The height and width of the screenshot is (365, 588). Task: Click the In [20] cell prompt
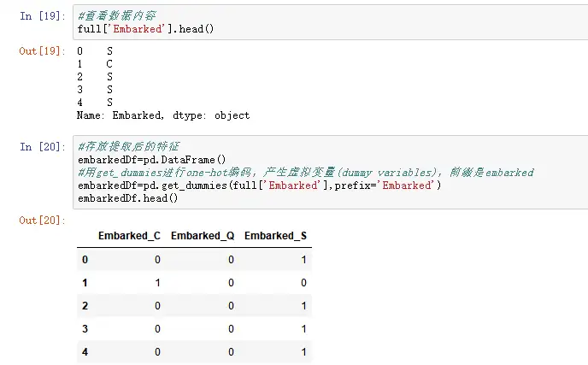(43, 147)
